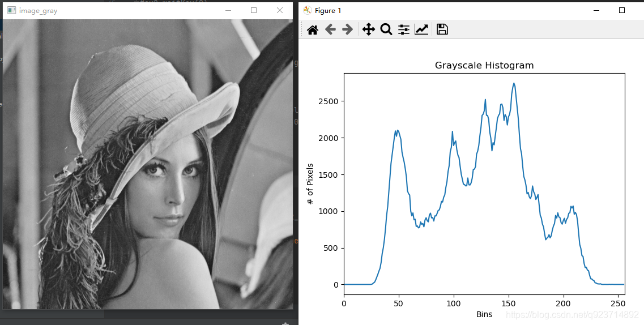Click the image_gray title bar text
Viewport: 644px width, 325px height.
click(x=38, y=11)
